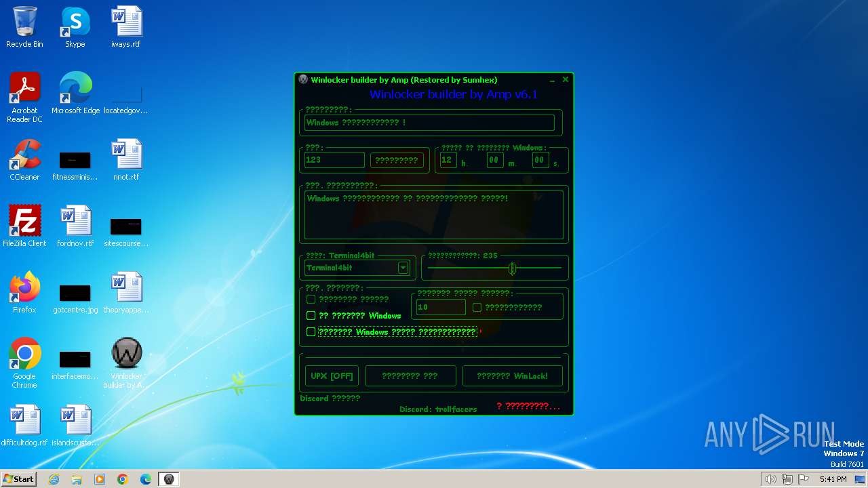Click the field containing 123
Image resolution: width=868 pixels, height=488 pixels.
click(334, 160)
